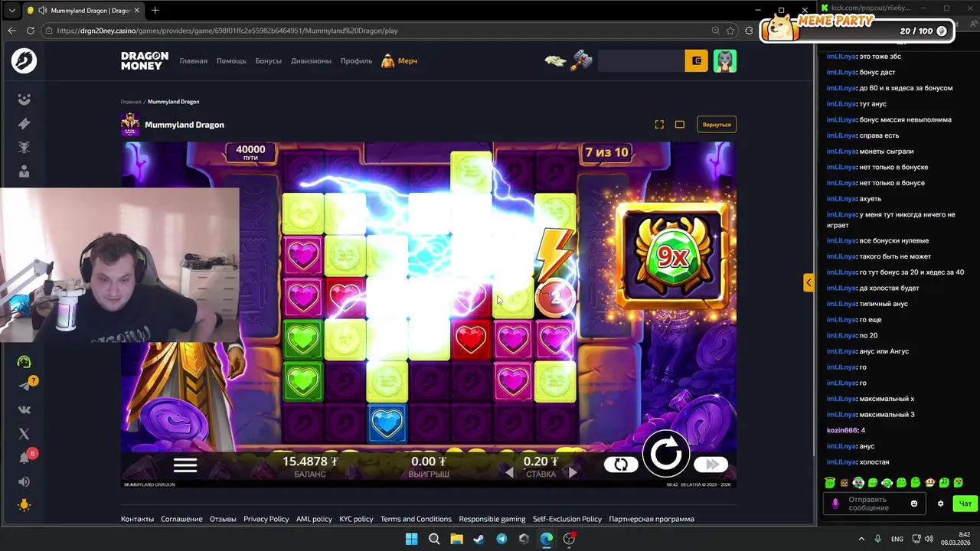Open the Windows Start button

411,539
